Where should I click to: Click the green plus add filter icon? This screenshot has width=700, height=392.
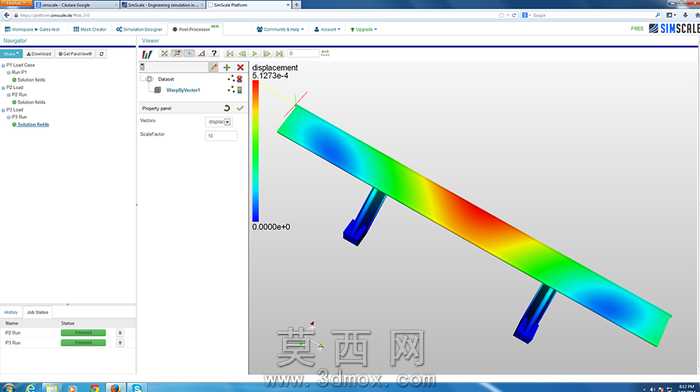tap(227, 67)
